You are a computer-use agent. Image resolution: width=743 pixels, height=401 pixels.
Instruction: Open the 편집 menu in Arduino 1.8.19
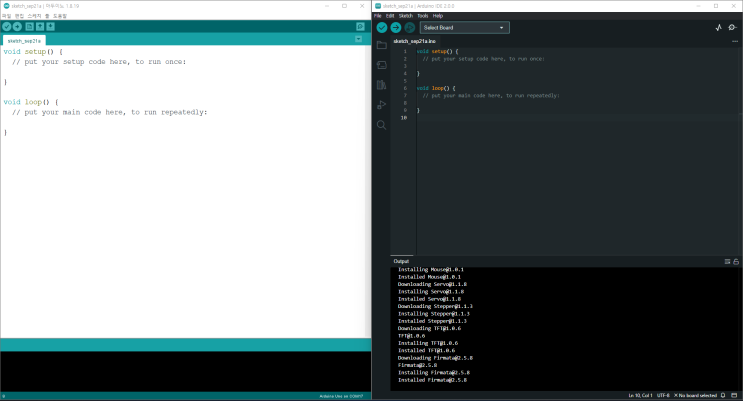click(x=19, y=16)
